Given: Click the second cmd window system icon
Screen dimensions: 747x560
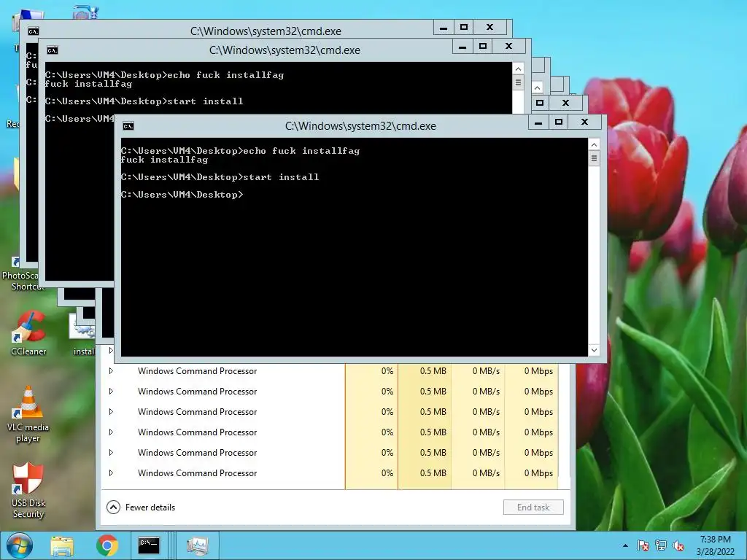Looking at the screenshot, I should click(53, 50).
